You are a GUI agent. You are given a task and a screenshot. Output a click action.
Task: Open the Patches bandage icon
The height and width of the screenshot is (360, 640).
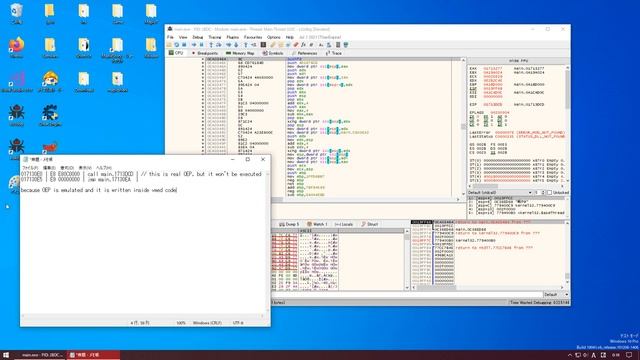(272, 45)
